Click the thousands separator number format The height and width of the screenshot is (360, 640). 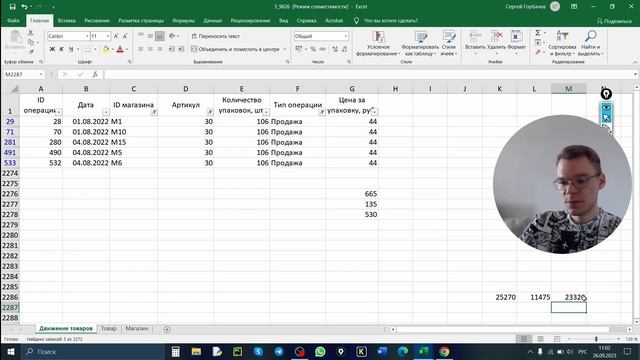pyautogui.click(x=322, y=49)
